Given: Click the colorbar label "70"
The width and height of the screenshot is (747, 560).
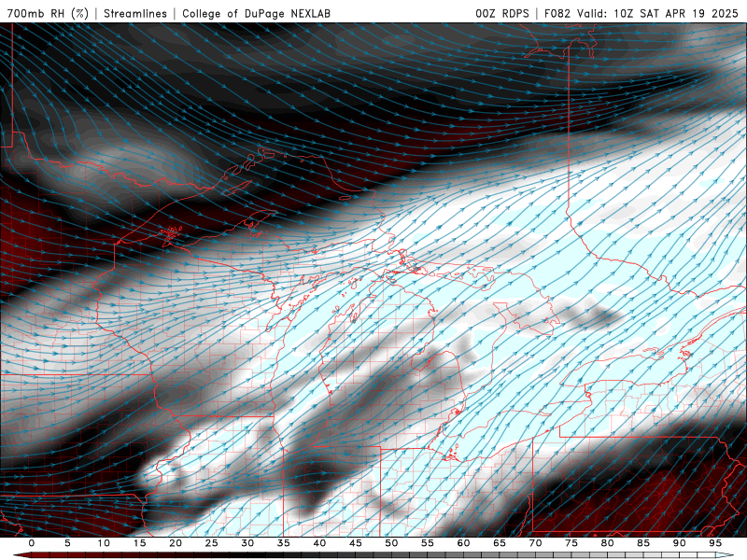Looking at the screenshot, I should coord(535,543).
